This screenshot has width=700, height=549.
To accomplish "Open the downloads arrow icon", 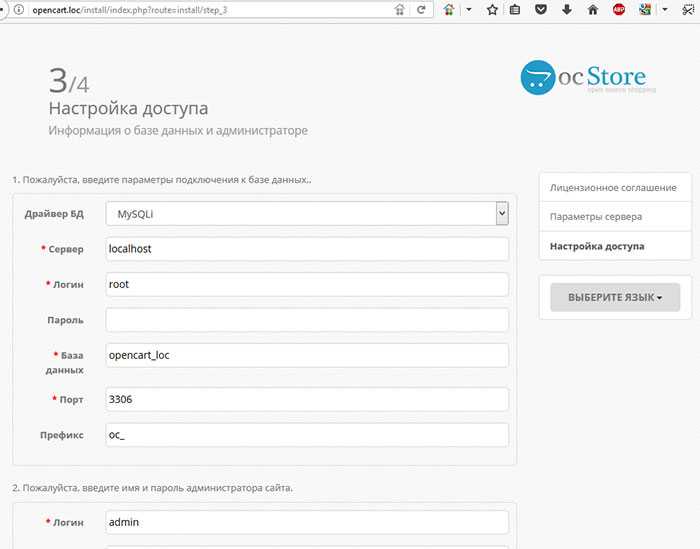I will 567,9.
